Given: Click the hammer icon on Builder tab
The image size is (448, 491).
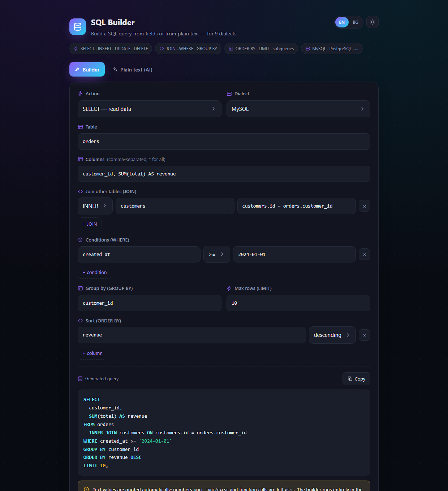Looking at the screenshot, I should 77,69.
